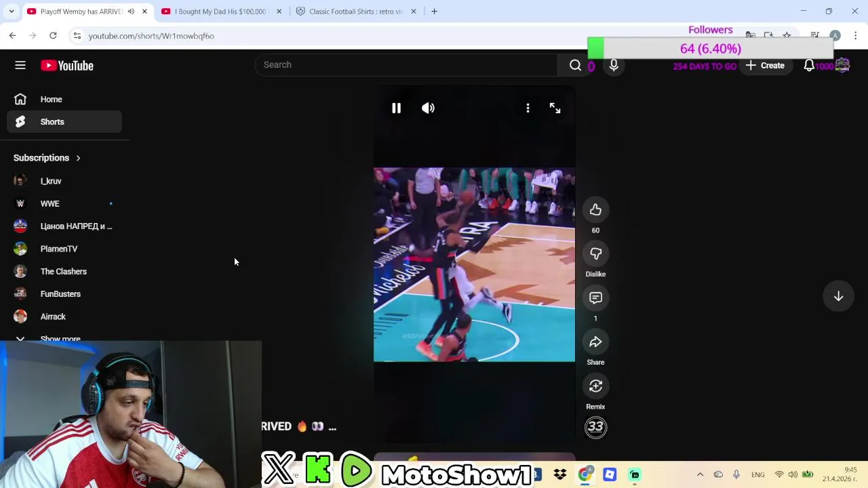Expand the Subscriptions section
The image size is (868, 488).
point(47,158)
